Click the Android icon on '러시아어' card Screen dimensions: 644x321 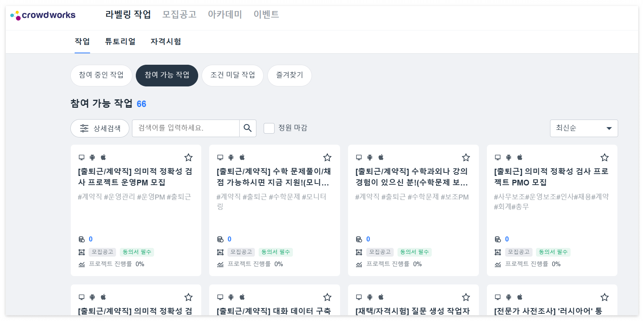(509, 297)
